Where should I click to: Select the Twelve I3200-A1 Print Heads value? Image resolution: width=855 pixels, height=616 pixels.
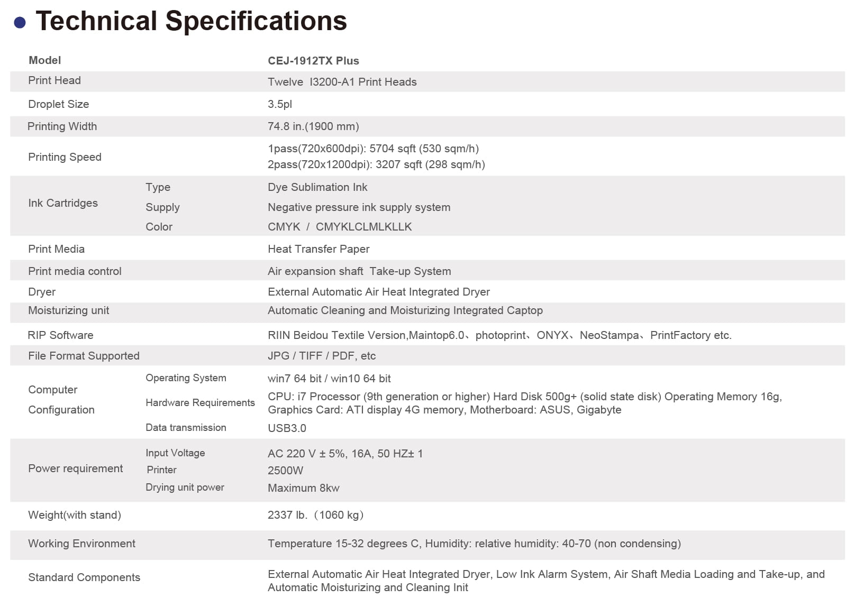(x=342, y=82)
